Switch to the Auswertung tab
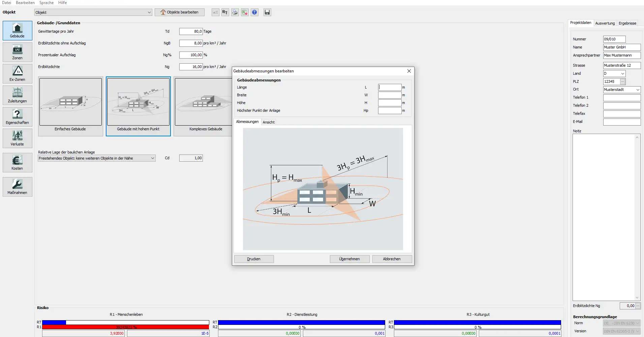The width and height of the screenshot is (644, 337). 605,23
